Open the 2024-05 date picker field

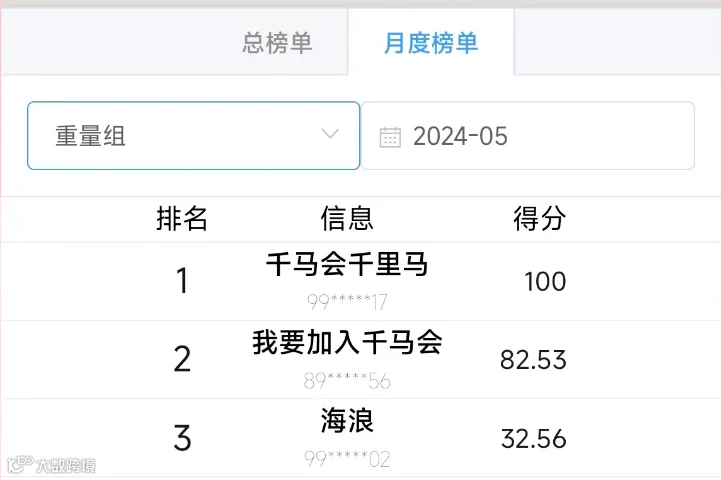528,136
